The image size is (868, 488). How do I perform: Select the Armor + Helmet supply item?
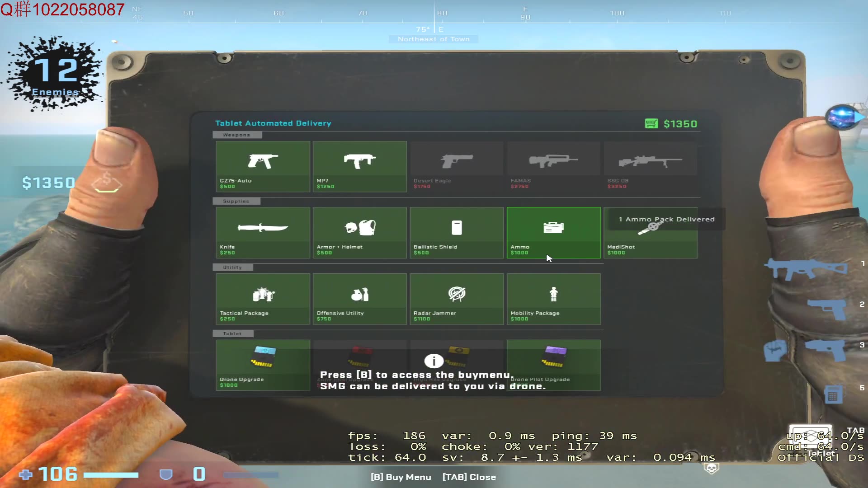click(x=360, y=232)
